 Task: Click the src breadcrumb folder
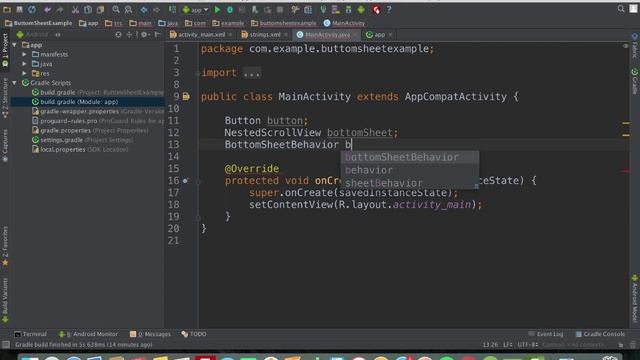[x=114, y=23]
